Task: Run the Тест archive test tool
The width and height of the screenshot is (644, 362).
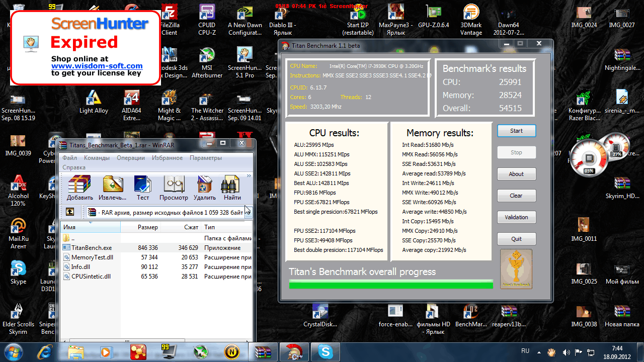Action: tap(143, 188)
